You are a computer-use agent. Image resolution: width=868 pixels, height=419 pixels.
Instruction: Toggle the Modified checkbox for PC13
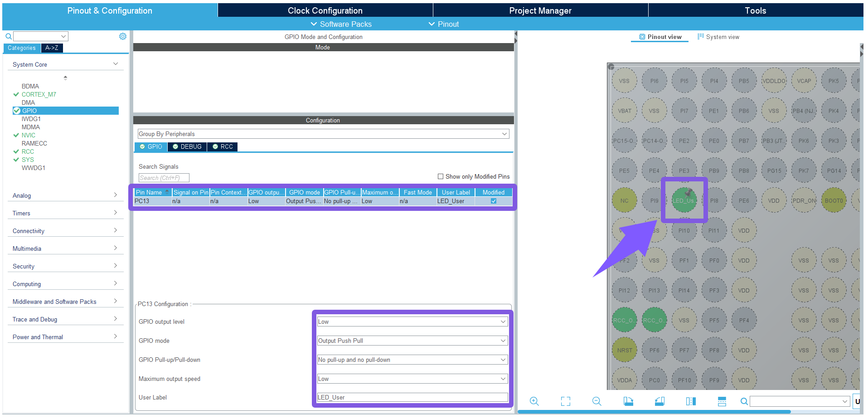tap(494, 201)
